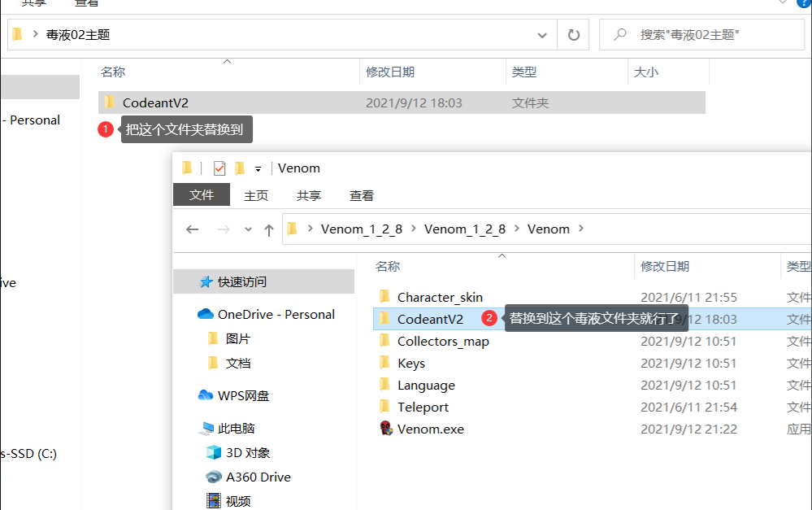Select CodeantV2 folder in Venom window

pos(430,320)
